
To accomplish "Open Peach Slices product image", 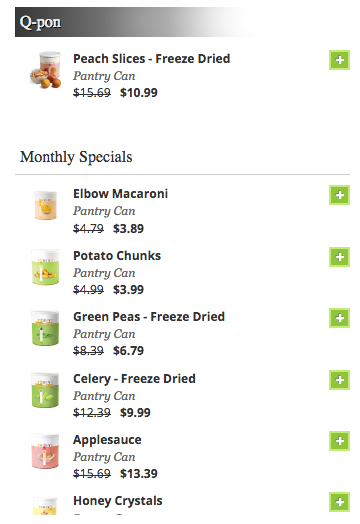I will [x=45, y=70].
